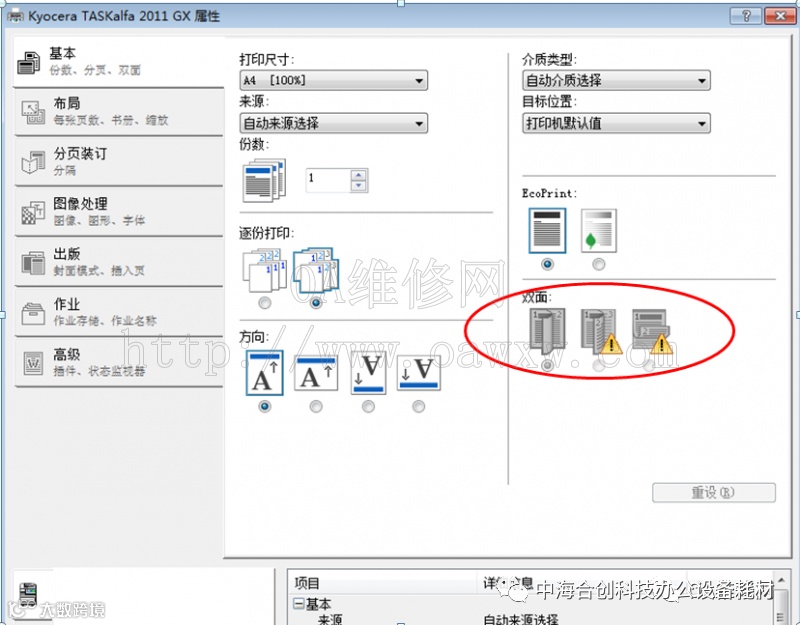Collapse the 基本 tree node
This screenshot has height=625, width=800.
tap(299, 604)
